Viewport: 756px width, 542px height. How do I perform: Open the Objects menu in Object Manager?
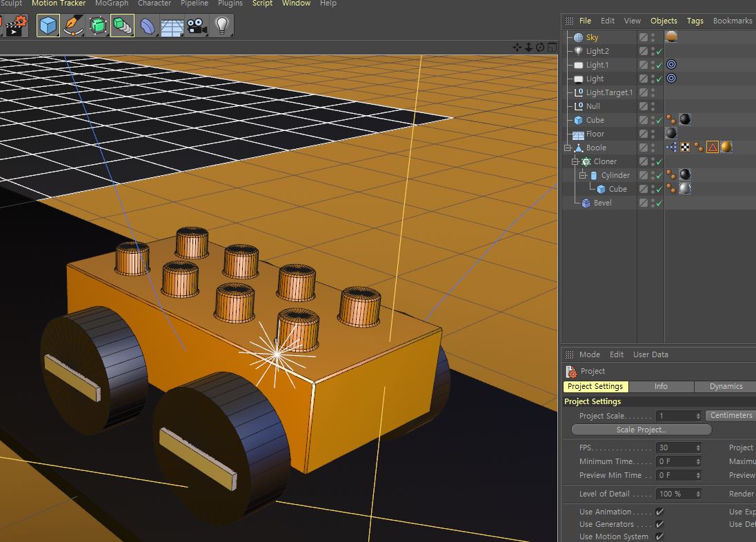(x=663, y=21)
